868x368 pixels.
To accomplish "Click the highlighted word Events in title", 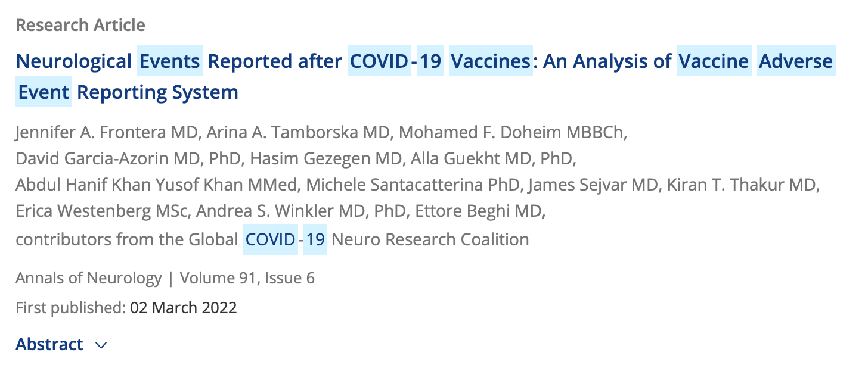I will tap(170, 61).
